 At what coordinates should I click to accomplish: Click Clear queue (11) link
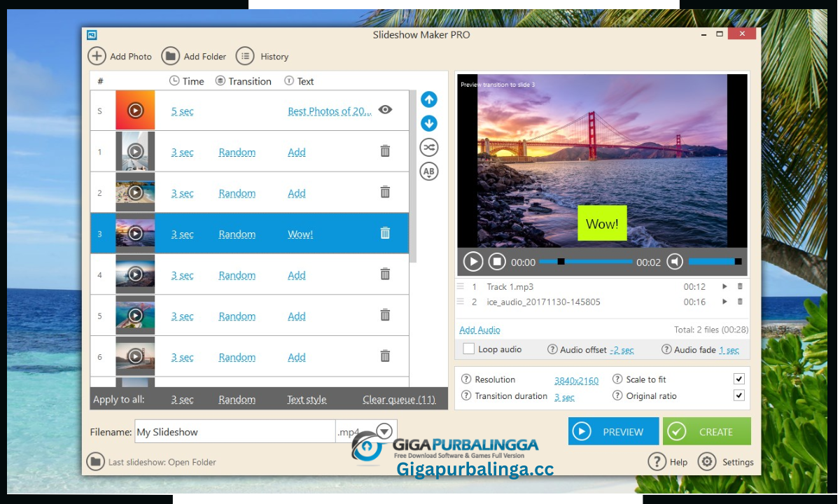(x=399, y=400)
